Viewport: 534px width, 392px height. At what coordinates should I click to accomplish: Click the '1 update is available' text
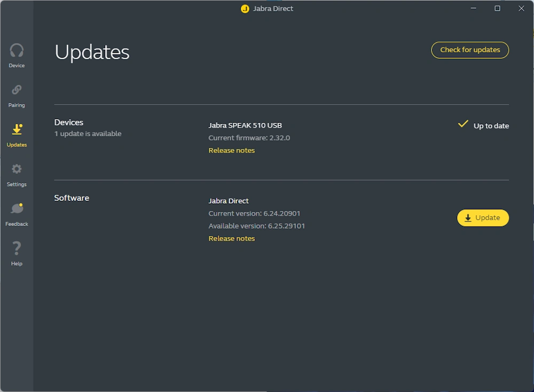pos(88,134)
